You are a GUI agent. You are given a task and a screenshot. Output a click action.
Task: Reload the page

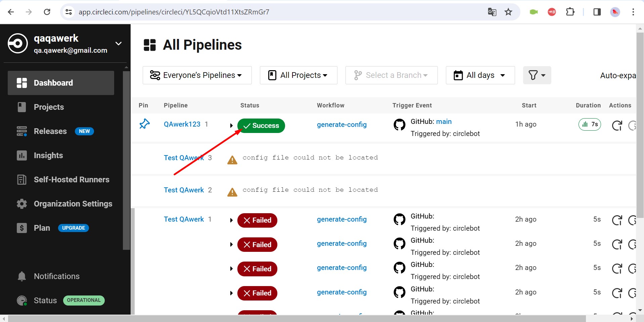point(47,12)
